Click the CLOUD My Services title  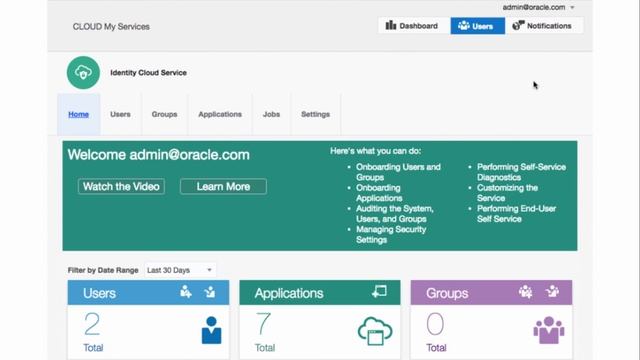(x=111, y=27)
